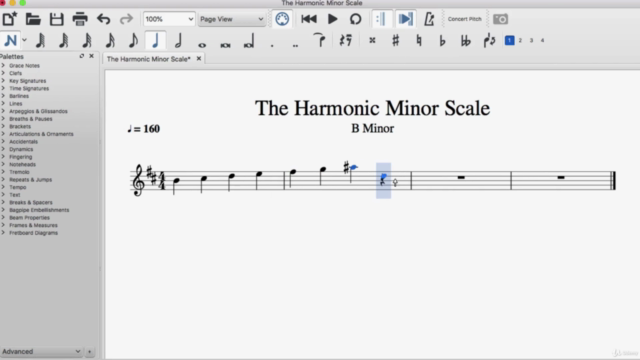Viewport: 640px width, 360px height.
Task: Select the score title text
Action: pos(372,108)
